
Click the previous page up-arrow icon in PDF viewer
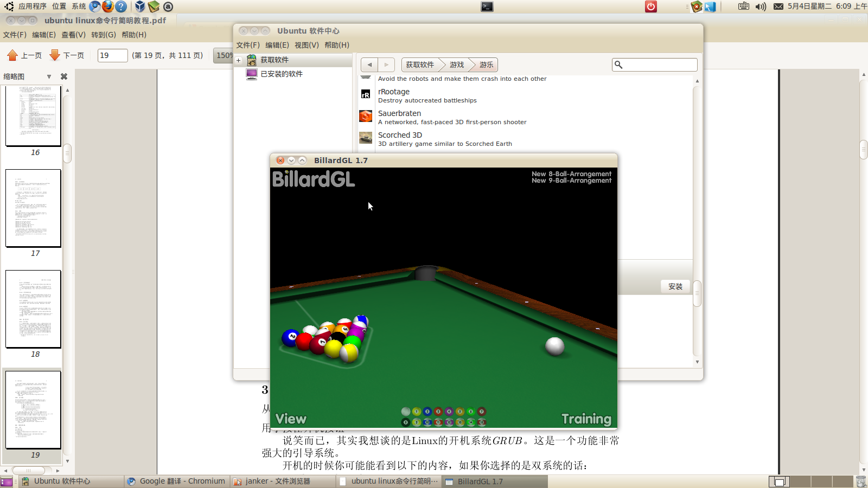pos(12,55)
